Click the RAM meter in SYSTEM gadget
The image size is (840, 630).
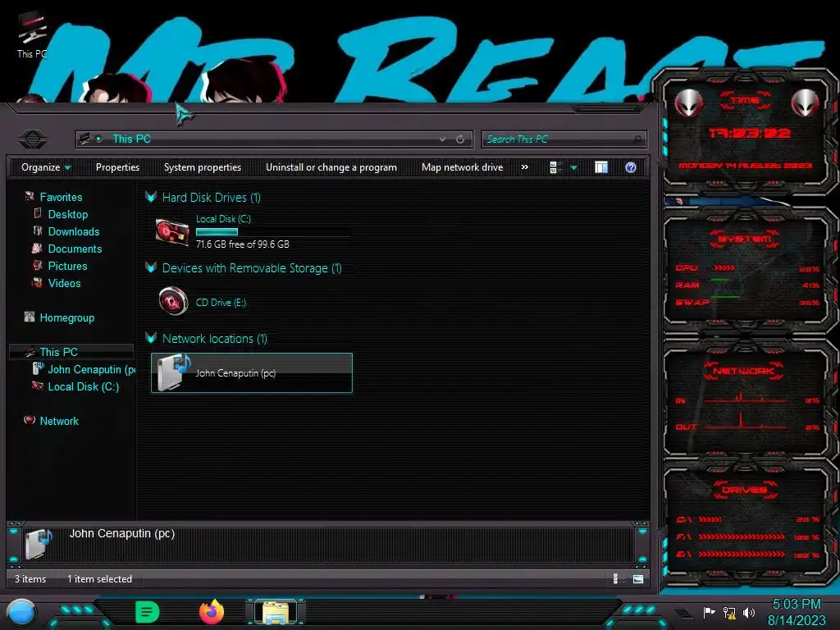pos(747,285)
